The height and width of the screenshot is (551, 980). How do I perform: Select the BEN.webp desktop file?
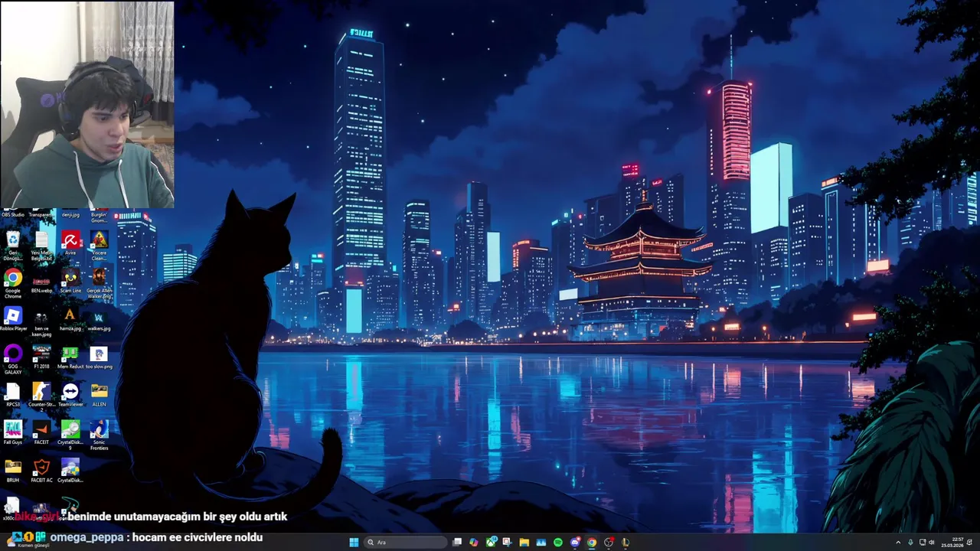tap(41, 281)
